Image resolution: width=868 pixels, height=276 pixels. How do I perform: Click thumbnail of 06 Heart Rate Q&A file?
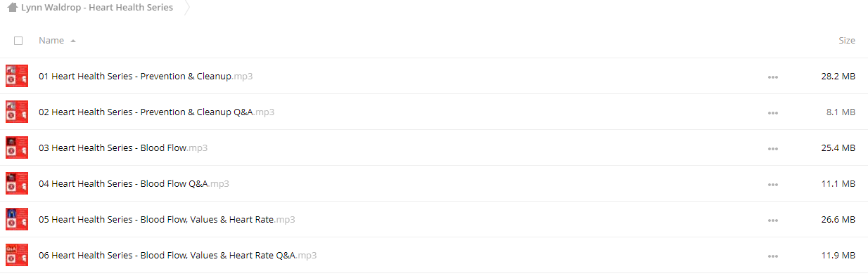pyautogui.click(x=17, y=255)
